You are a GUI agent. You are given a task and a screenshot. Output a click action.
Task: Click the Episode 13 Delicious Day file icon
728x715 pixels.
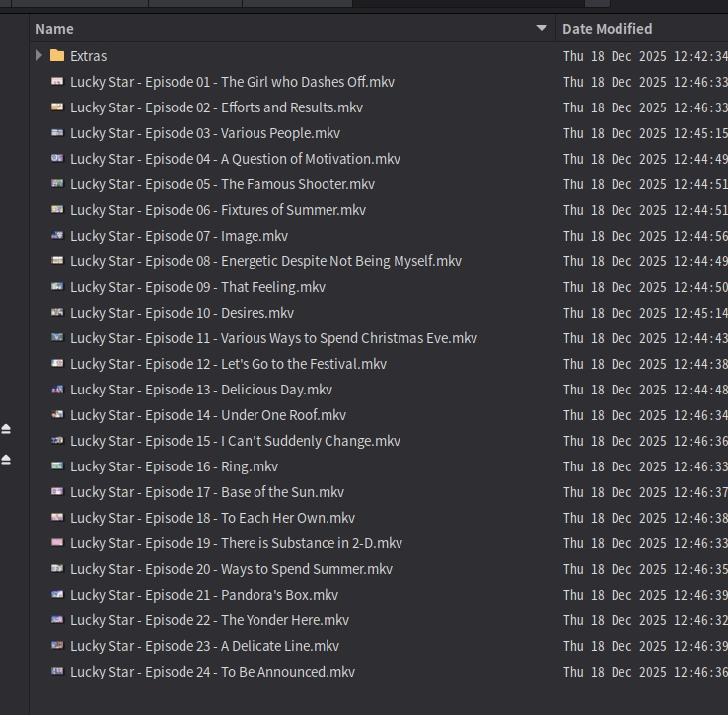point(57,390)
